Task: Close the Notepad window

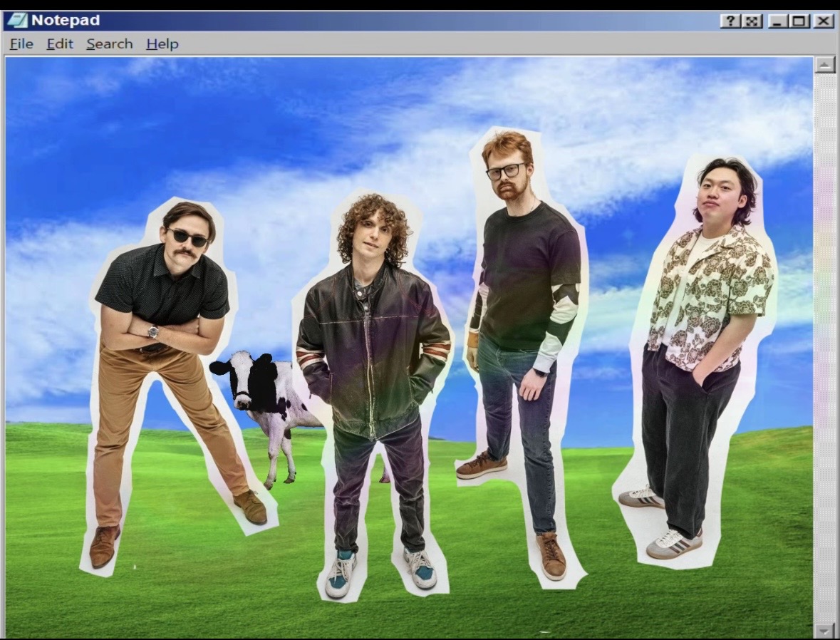Action: pos(824,21)
